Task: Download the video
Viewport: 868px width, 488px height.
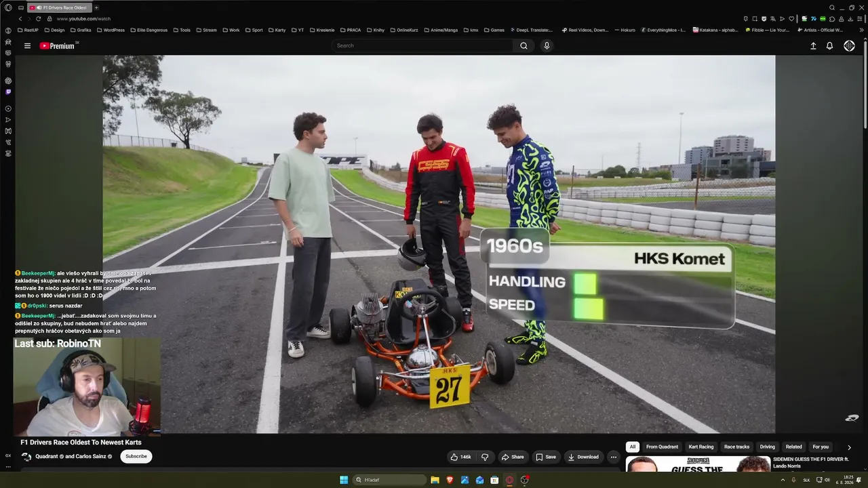Action: (x=583, y=457)
